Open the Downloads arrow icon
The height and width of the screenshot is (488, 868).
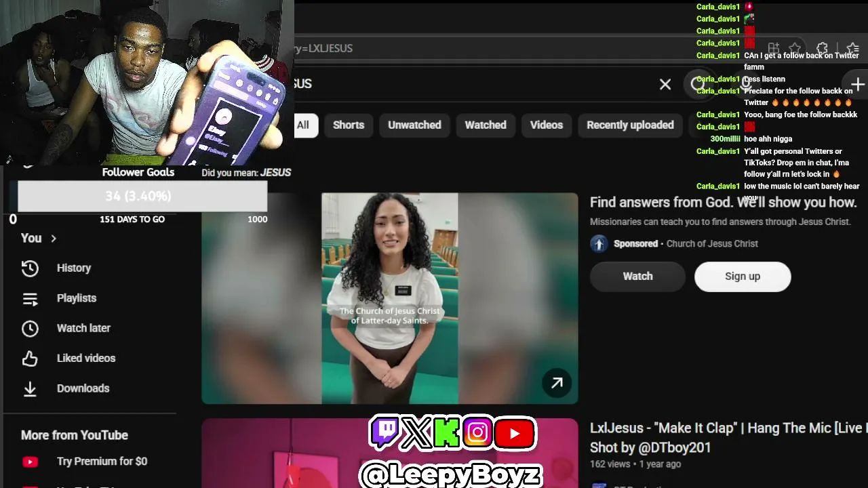click(x=30, y=388)
